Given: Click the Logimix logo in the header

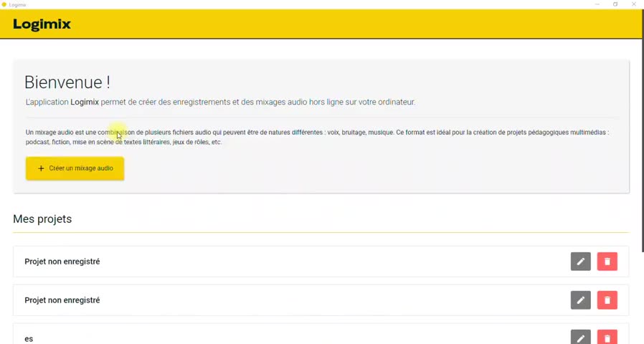Looking at the screenshot, I should pyautogui.click(x=42, y=24).
